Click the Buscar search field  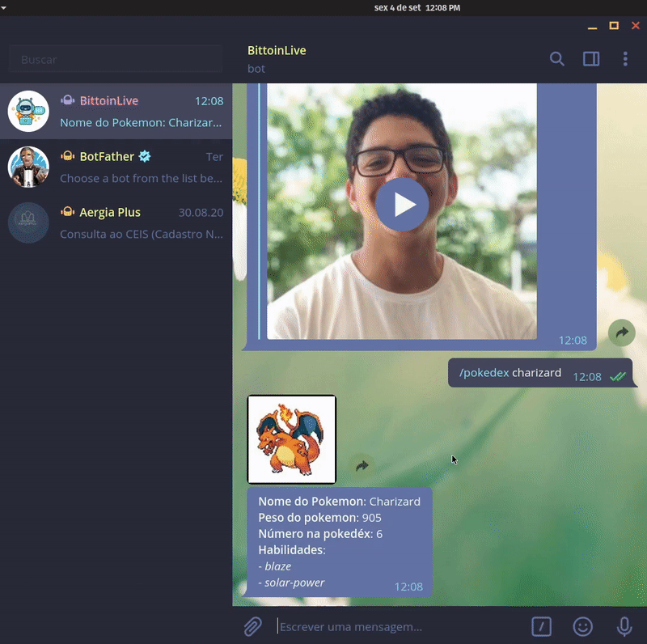(x=116, y=59)
